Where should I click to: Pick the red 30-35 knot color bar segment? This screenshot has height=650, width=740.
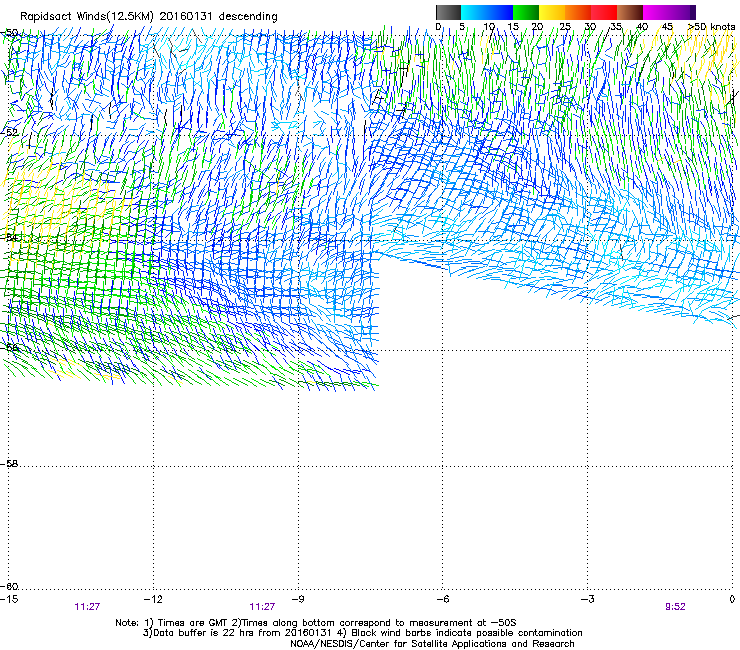tap(604, 12)
